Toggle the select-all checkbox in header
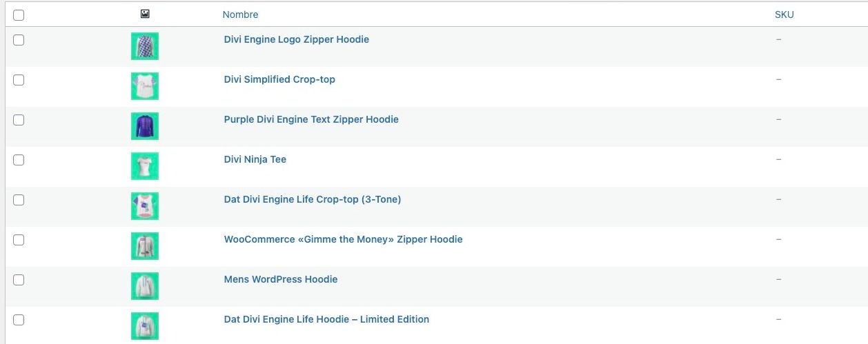 coord(19,15)
